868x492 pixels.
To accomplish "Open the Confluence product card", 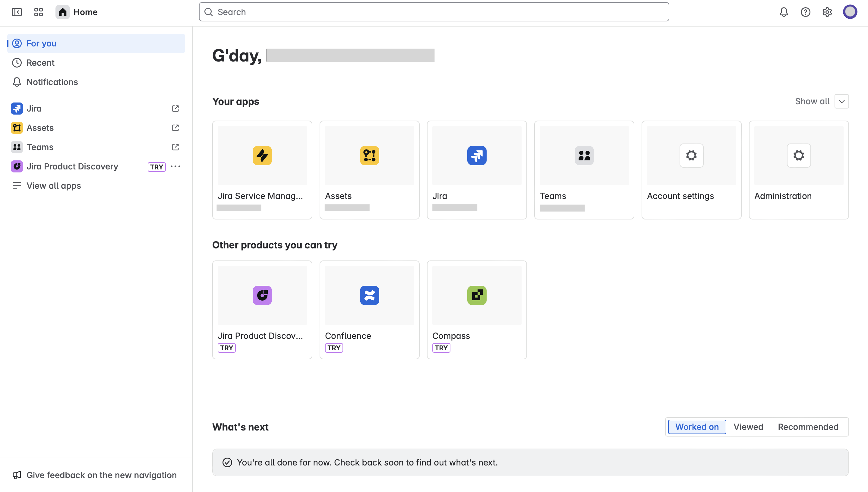I will (x=369, y=310).
